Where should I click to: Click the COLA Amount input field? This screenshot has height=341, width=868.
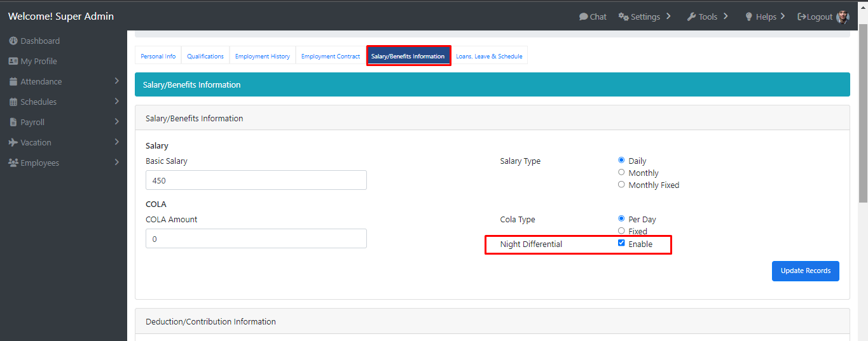(x=256, y=239)
